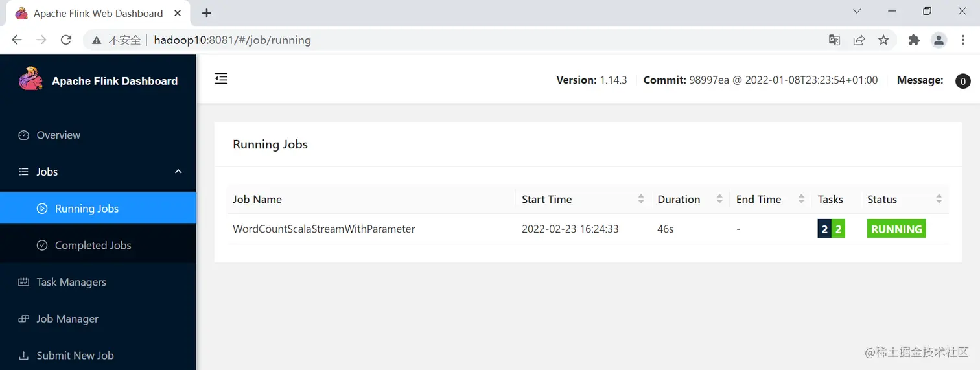Sort by Start Time using its sort arrows
980x370 pixels.
641,199
